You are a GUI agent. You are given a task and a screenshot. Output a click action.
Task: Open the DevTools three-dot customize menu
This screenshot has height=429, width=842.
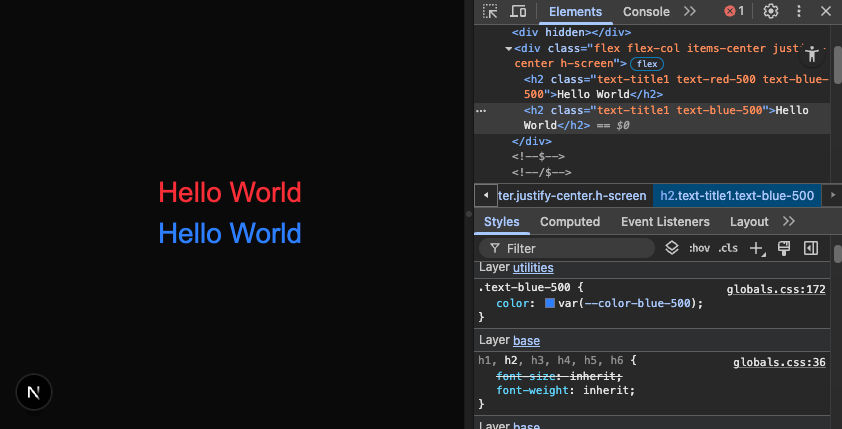(x=799, y=11)
